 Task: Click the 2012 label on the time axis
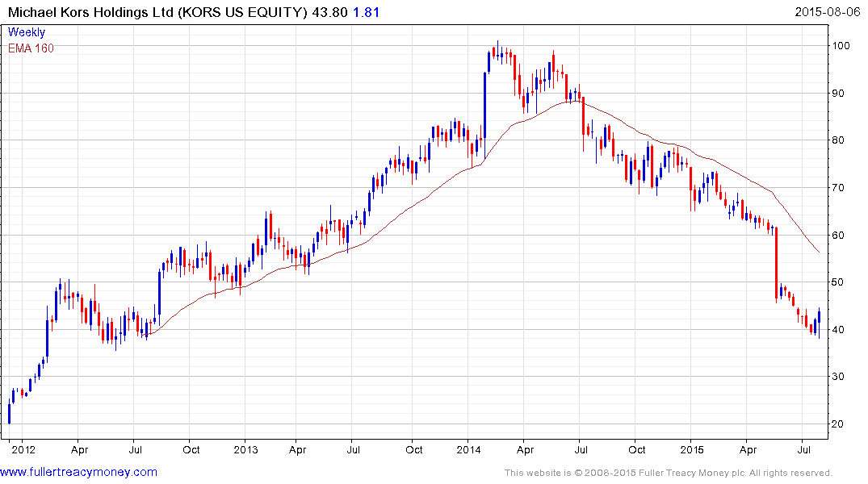pyautogui.click(x=22, y=449)
